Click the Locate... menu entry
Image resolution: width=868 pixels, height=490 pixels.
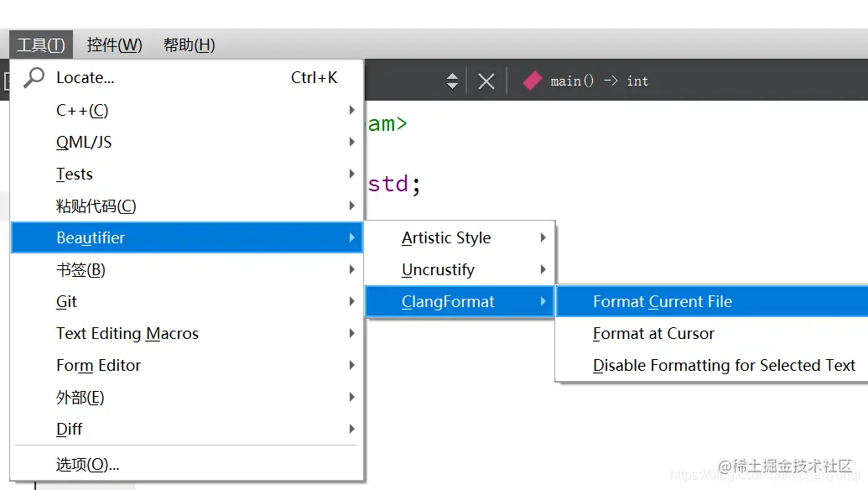(187, 78)
